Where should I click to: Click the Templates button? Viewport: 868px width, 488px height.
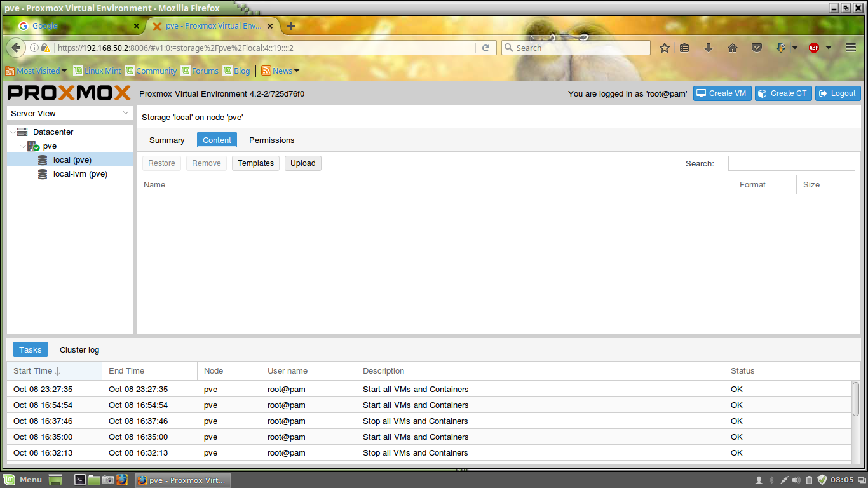click(x=256, y=163)
